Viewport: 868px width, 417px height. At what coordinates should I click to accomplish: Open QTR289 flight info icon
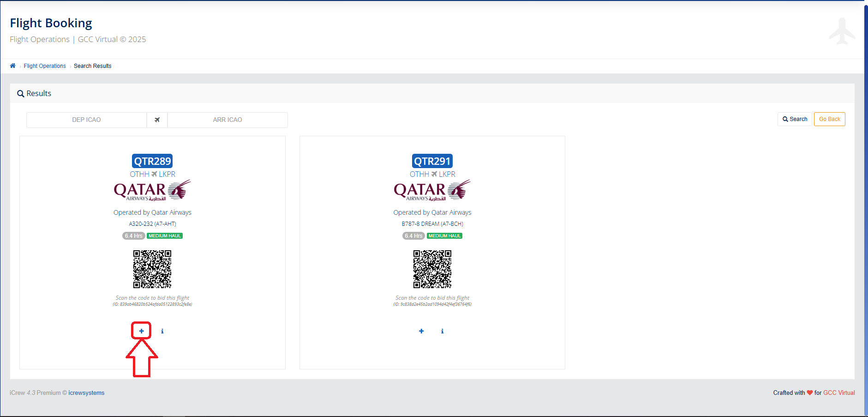coord(162,331)
